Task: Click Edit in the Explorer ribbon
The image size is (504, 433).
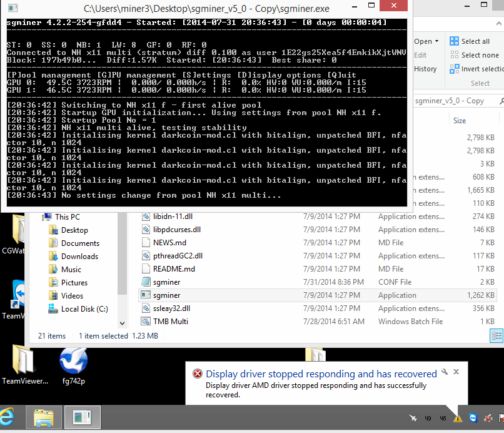Action: (420, 55)
